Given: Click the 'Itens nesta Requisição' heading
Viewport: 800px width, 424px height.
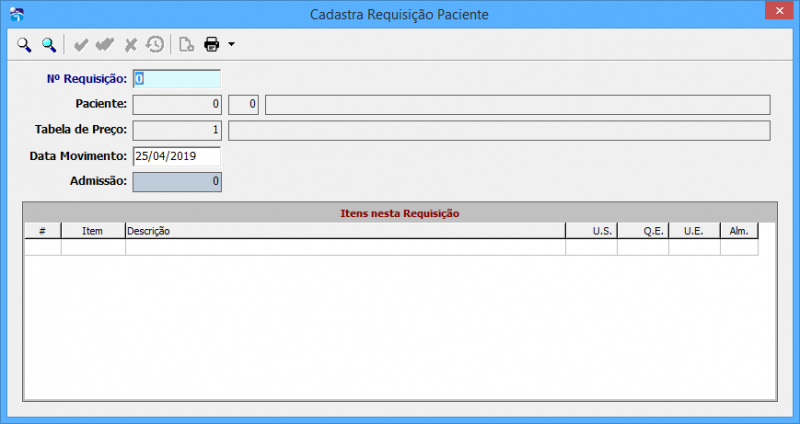Looking at the screenshot, I should coord(399,213).
